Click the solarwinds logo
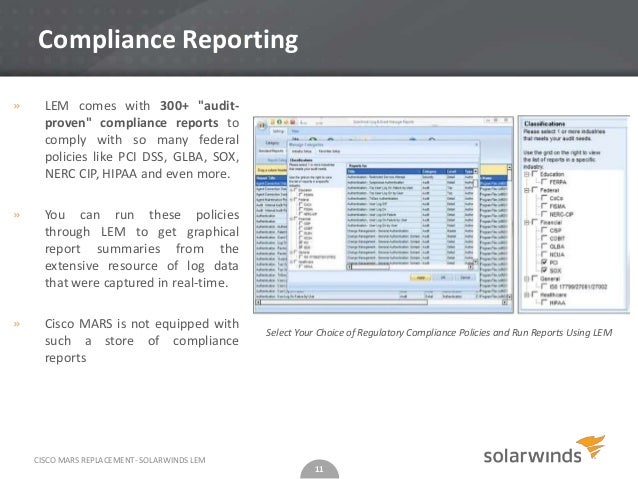This screenshot has height=479, width=638. pyautogui.click(x=544, y=450)
